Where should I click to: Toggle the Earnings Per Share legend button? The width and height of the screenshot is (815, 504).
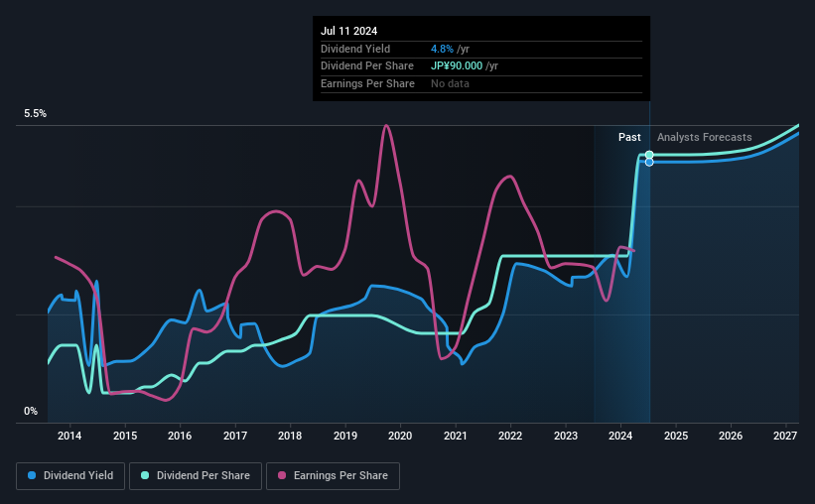click(x=333, y=476)
